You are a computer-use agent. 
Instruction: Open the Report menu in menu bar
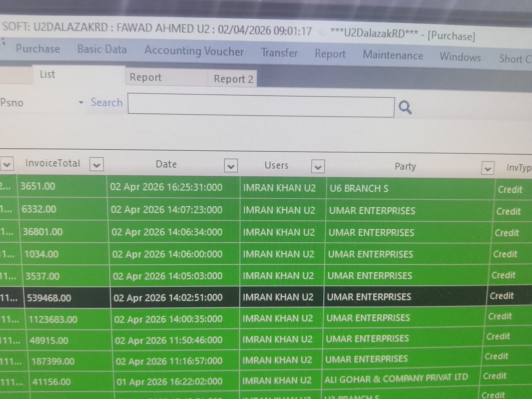pyautogui.click(x=330, y=54)
